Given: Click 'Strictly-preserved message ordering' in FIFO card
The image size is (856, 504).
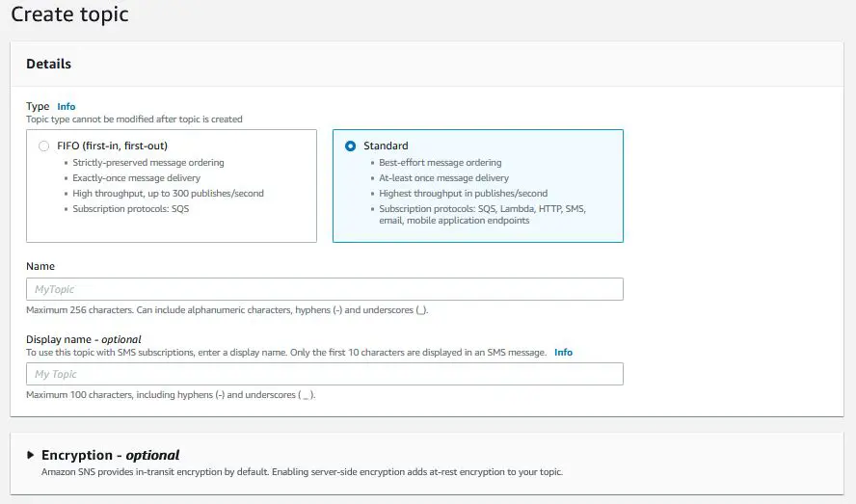Looking at the screenshot, I should 148,163.
